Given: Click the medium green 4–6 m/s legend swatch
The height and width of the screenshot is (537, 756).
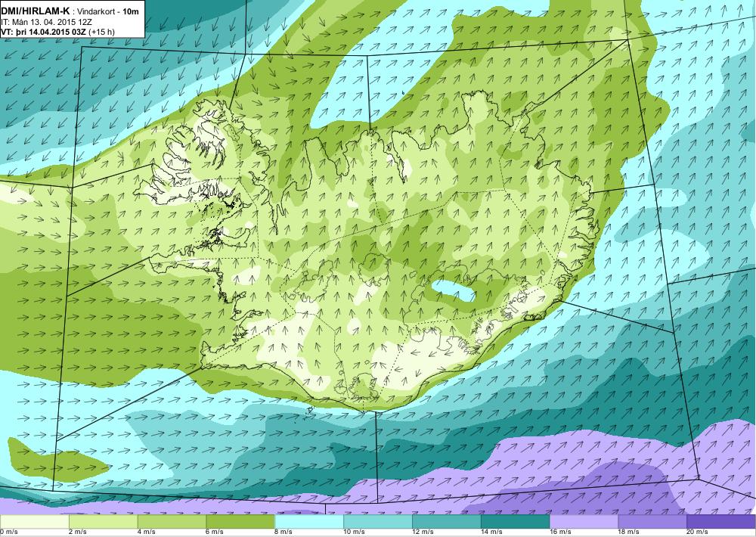Looking at the screenshot, I should [x=172, y=522].
